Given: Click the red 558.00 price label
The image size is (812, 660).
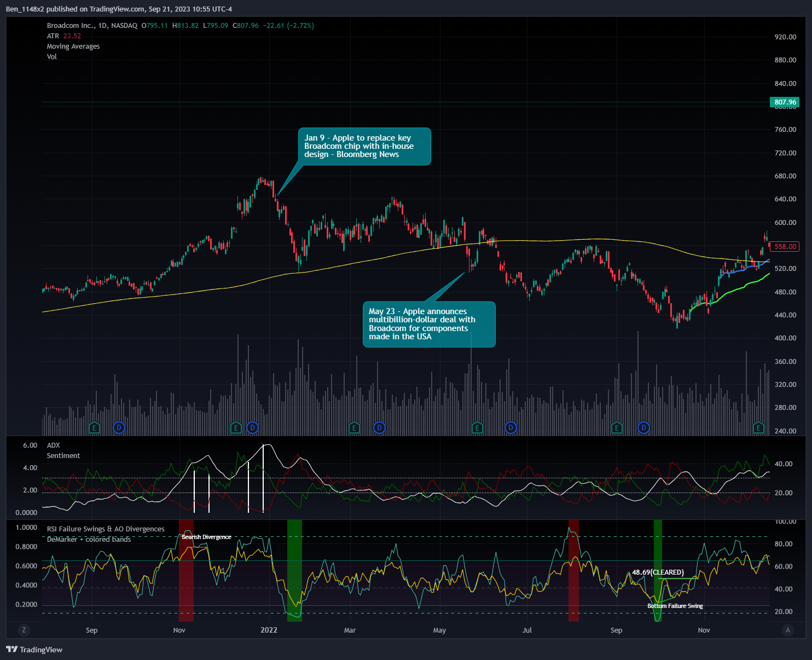Looking at the screenshot, I should pyautogui.click(x=785, y=246).
